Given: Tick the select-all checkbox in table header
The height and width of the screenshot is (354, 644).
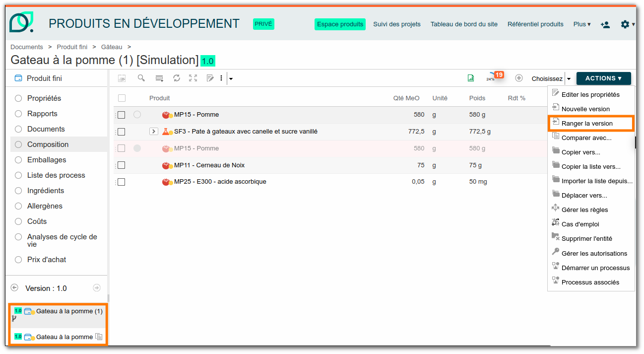Looking at the screenshot, I should coord(122,98).
